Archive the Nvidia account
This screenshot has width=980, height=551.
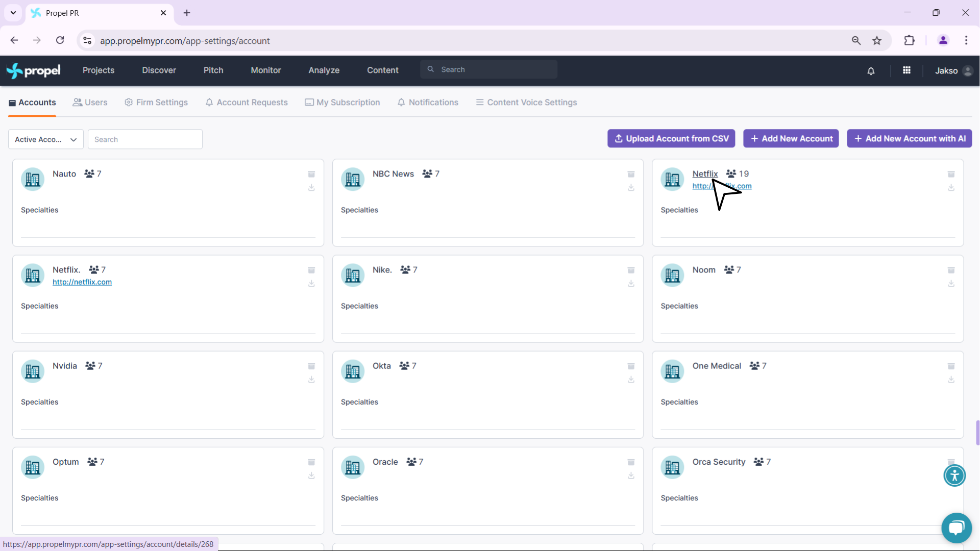311,366
